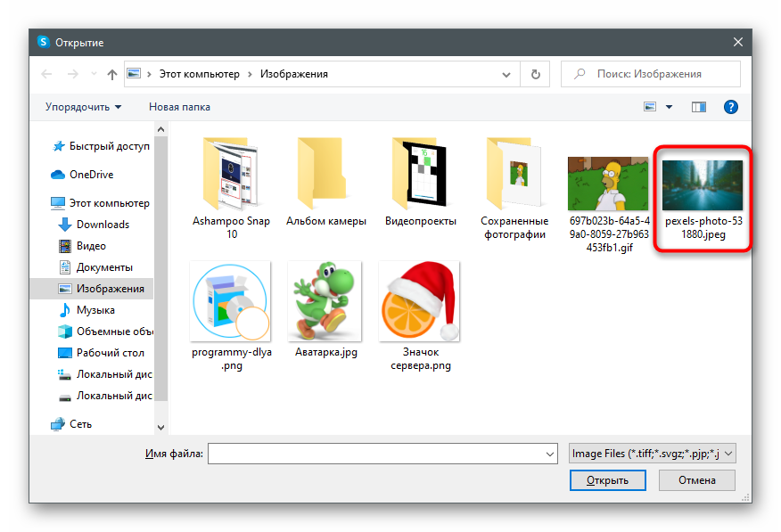Click the Новая папка button
The image size is (781, 532).
(179, 107)
